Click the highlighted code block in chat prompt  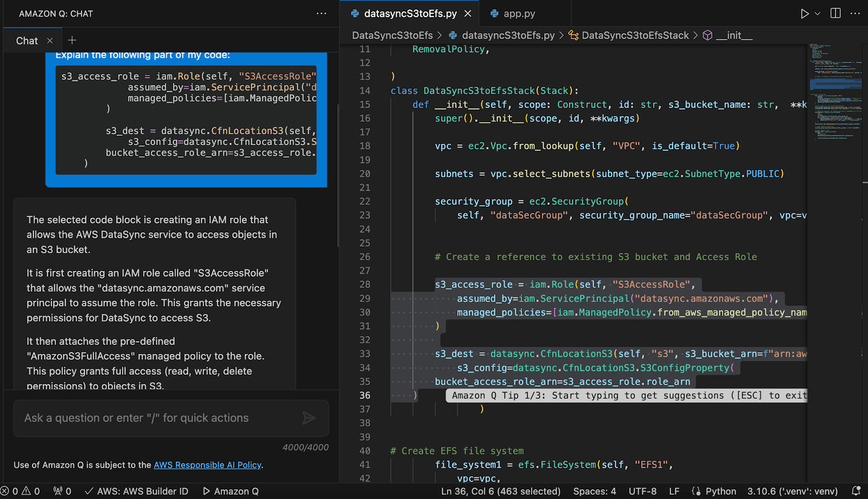tap(186, 119)
